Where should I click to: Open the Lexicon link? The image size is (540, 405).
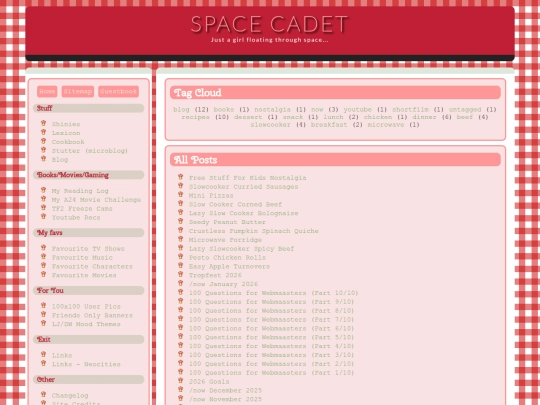coord(66,133)
